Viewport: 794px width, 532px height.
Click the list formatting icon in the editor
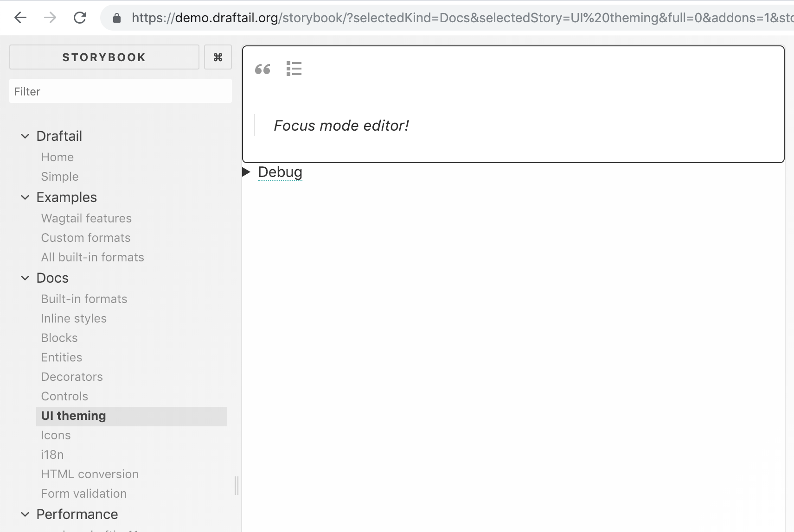tap(295, 69)
